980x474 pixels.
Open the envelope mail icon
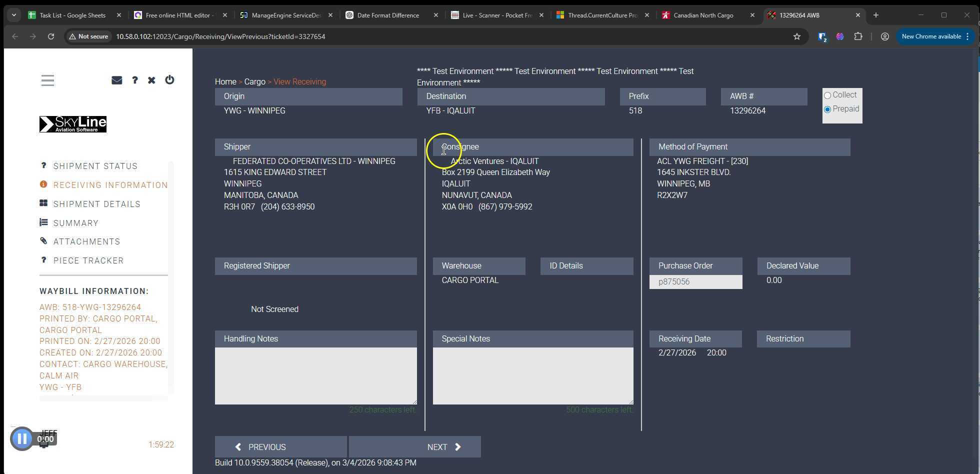click(x=116, y=80)
